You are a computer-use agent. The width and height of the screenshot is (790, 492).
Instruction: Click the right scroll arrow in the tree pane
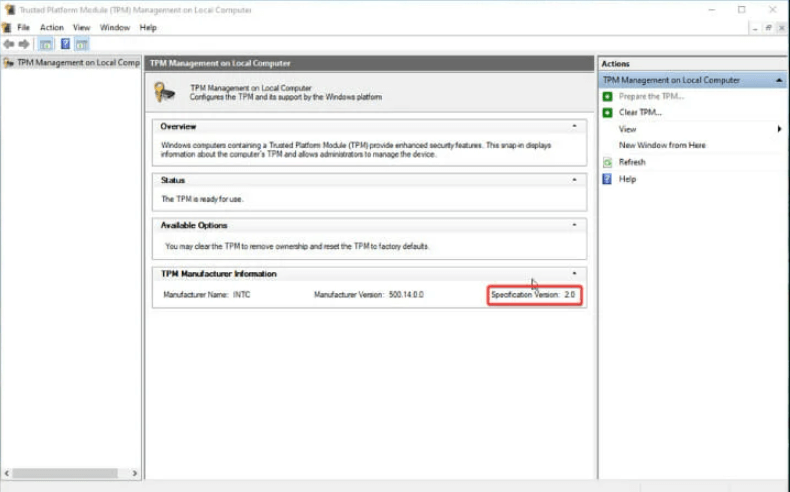[x=135, y=473]
